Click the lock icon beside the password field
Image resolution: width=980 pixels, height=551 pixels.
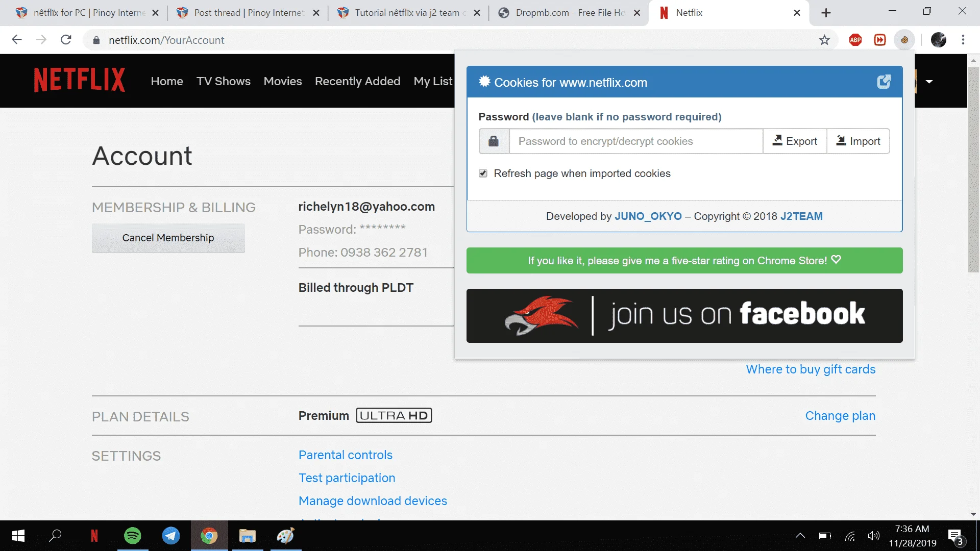point(494,141)
